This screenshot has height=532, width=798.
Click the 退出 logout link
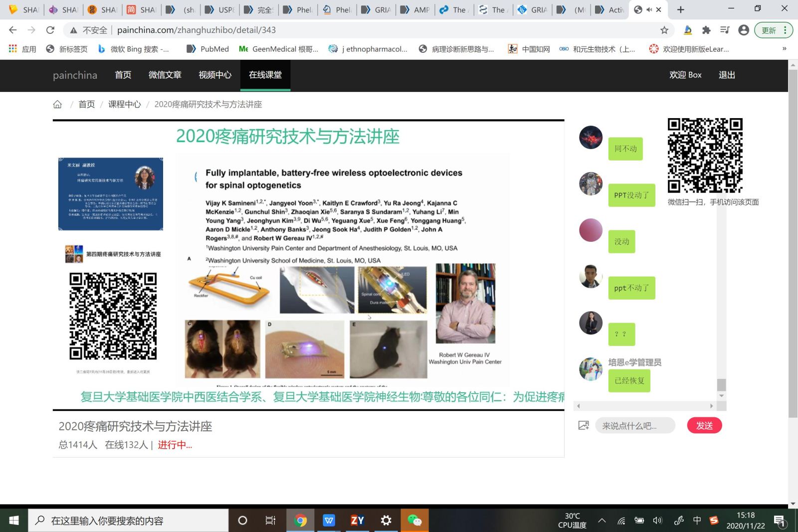point(727,75)
